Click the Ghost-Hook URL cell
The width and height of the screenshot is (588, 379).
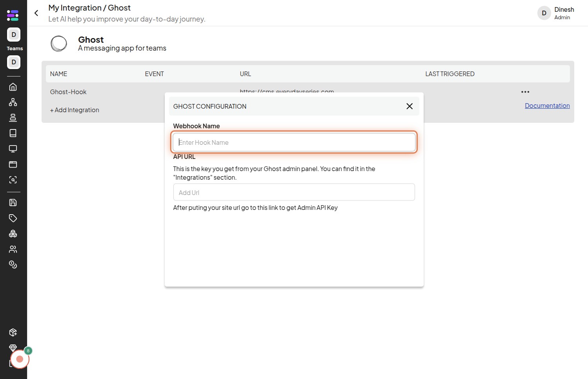(287, 91)
